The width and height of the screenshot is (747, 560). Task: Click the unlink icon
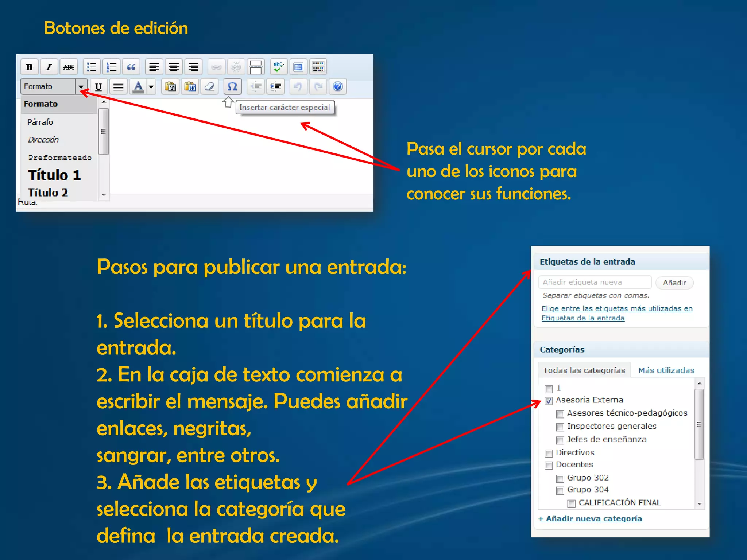tap(236, 67)
